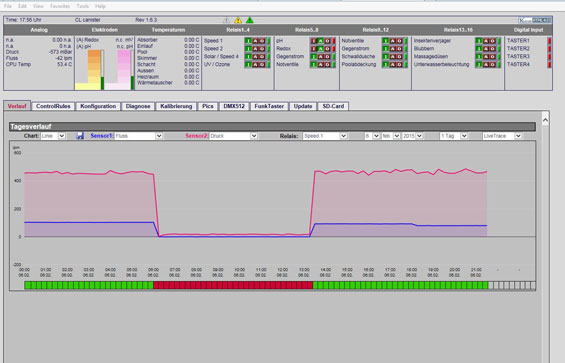Click the CPU Temp reading 53.4 C
This screenshot has width=565, height=363.
[x=64, y=65]
